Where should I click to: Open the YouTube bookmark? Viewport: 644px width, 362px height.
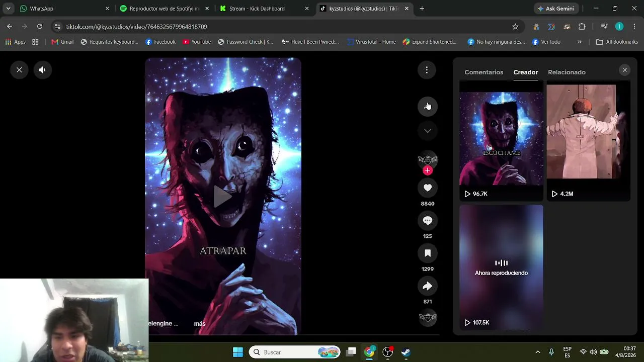coord(197,42)
